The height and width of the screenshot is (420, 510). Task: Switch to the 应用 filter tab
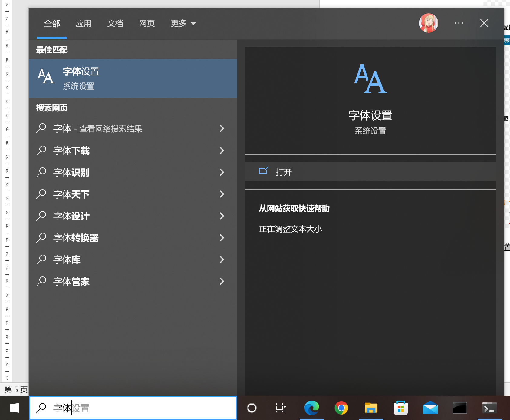pyautogui.click(x=84, y=23)
